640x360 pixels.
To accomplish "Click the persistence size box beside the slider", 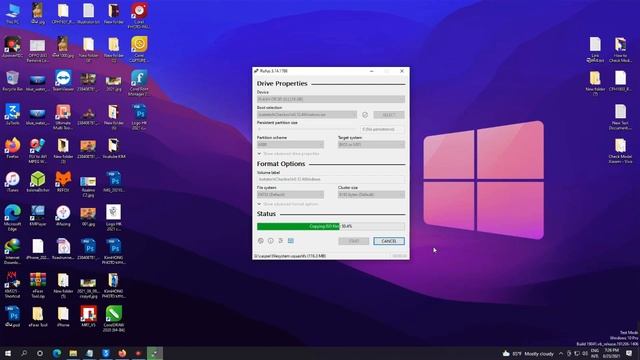I will 382,129.
